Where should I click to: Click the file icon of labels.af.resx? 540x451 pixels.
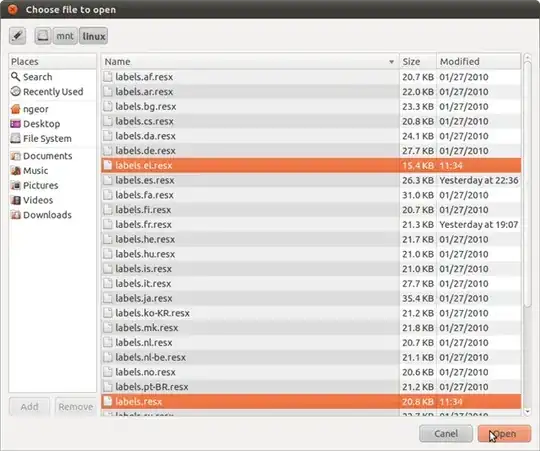[x=108, y=77]
